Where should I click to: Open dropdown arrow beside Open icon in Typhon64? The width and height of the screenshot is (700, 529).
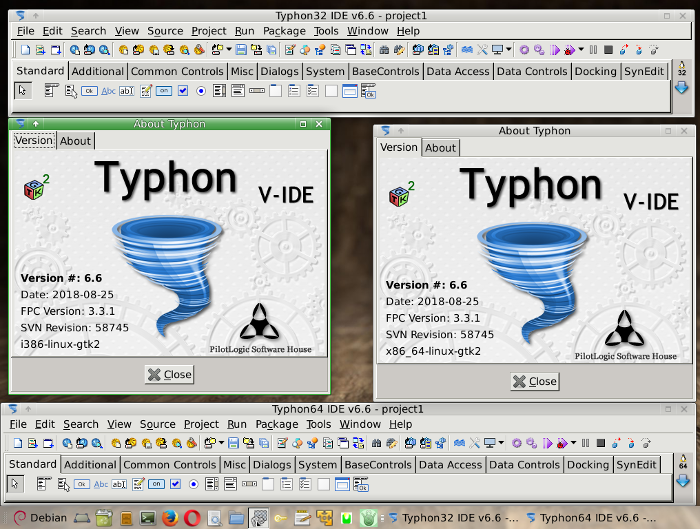coord(221,442)
